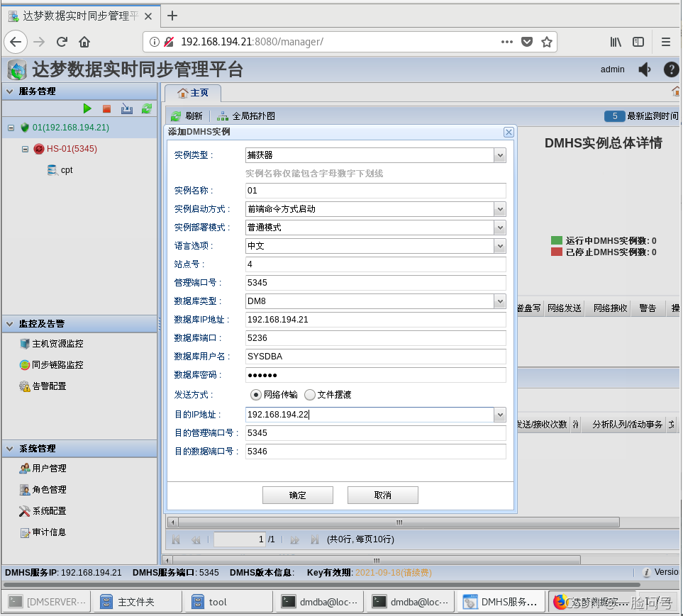The image size is (683, 616).
Task: Open 告警配置 menu item
Action: coord(43,386)
